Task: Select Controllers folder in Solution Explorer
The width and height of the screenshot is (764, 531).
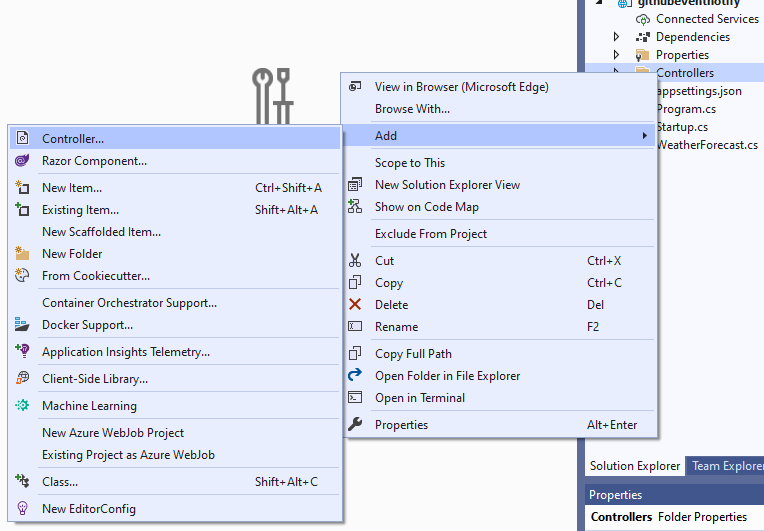Action: click(x=685, y=73)
